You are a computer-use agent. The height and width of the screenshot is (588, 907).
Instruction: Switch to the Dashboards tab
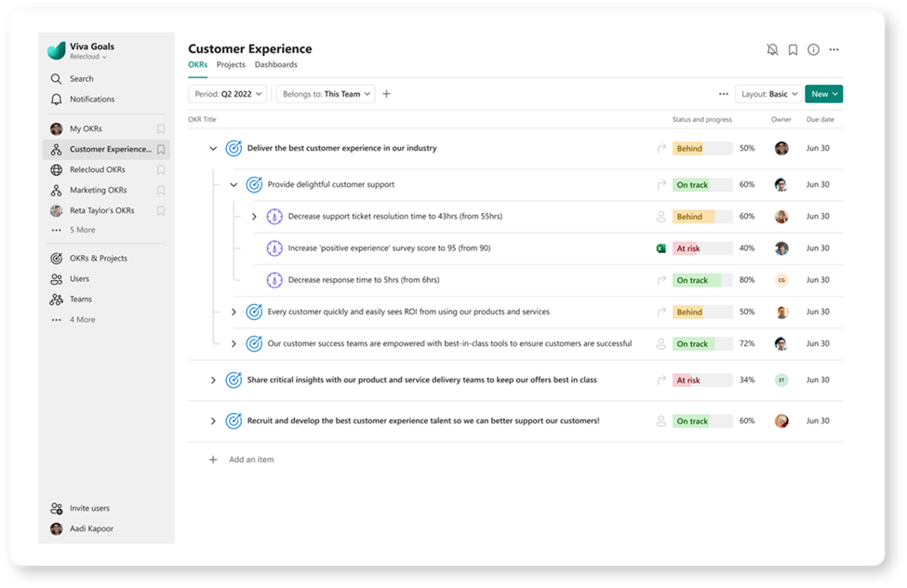(276, 65)
